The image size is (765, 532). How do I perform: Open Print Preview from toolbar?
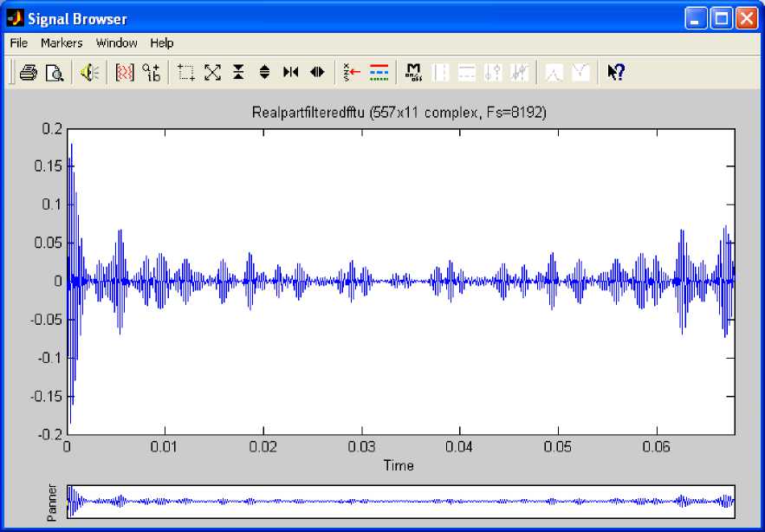(54, 73)
